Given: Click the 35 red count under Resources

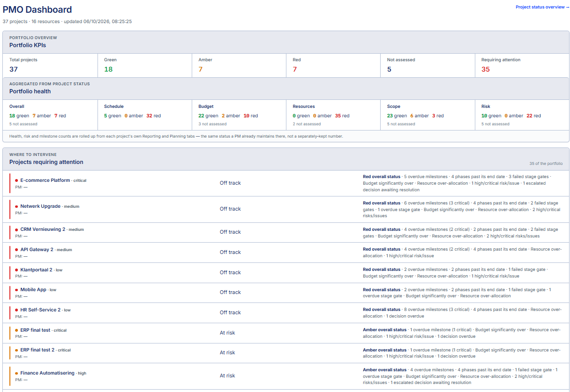Looking at the screenshot, I should tap(342, 116).
